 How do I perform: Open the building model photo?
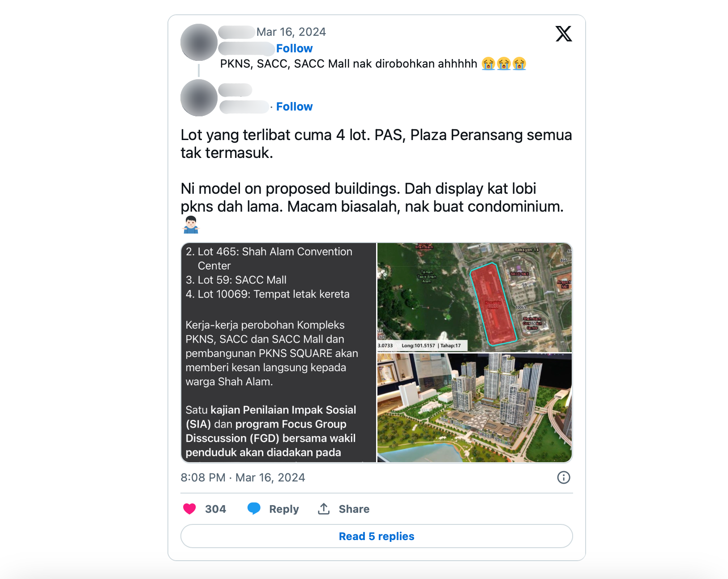[474, 408]
